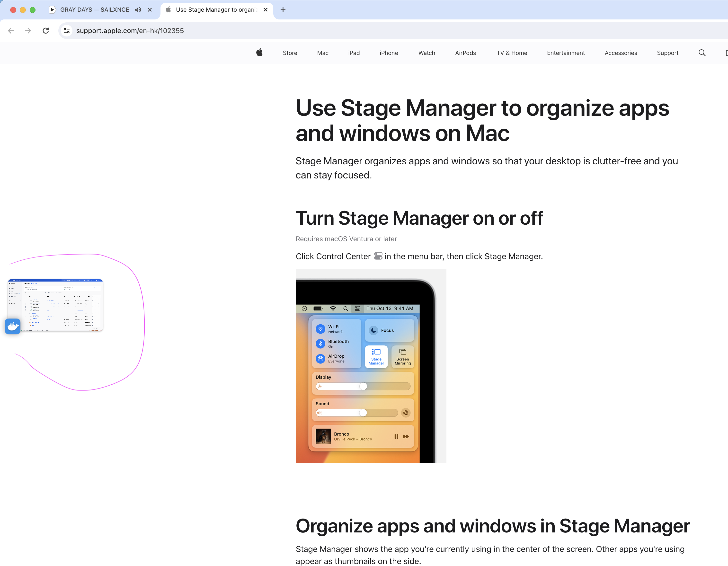The height and width of the screenshot is (566, 728).
Task: Click the Spotlight search icon in illustrated menu bar
Action: coord(346,308)
